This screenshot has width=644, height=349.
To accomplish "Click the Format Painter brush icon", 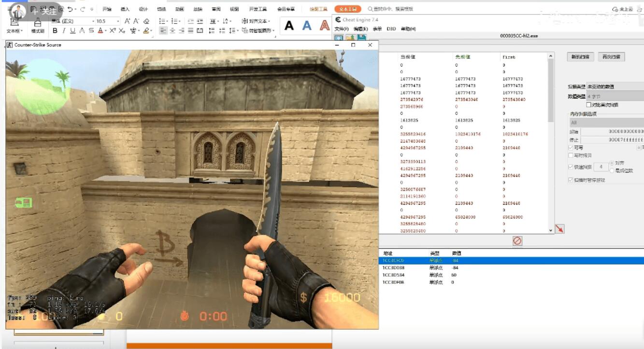I will [38, 23].
